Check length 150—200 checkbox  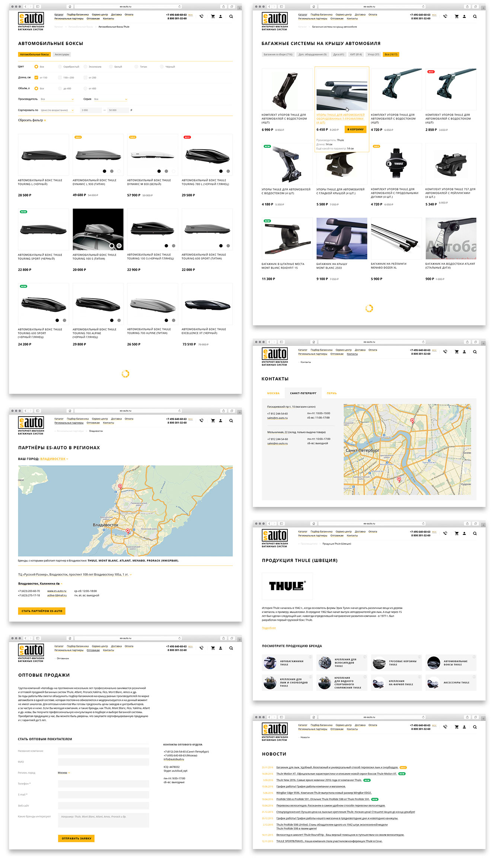[x=60, y=77]
